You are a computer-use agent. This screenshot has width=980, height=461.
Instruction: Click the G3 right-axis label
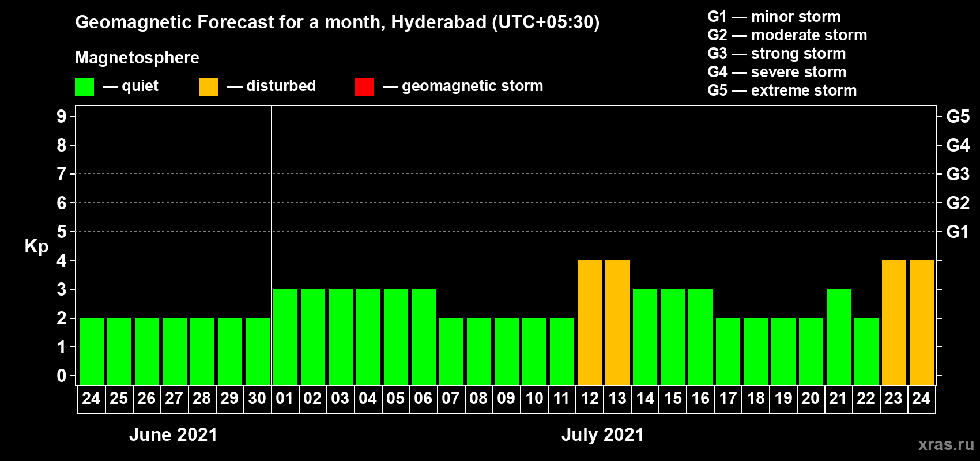tap(958, 174)
